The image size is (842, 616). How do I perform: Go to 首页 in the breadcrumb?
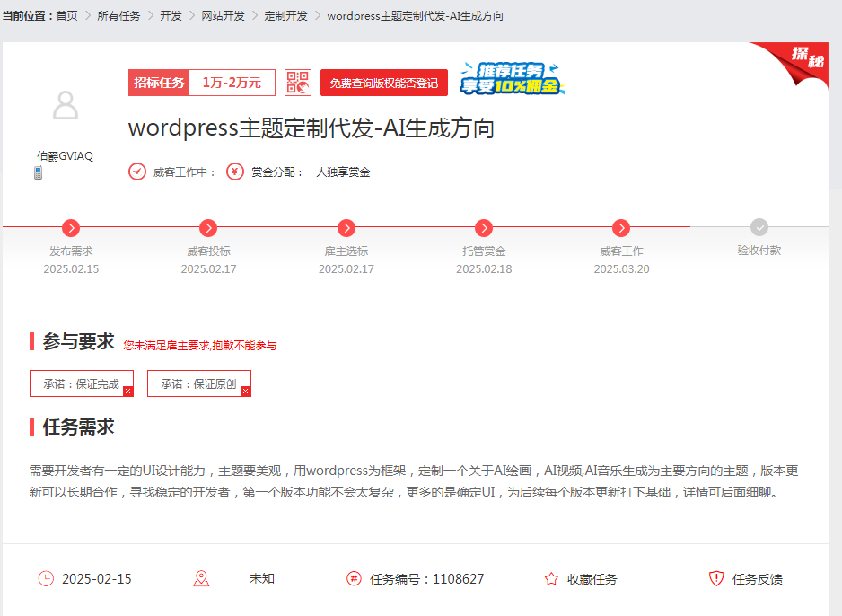click(x=67, y=16)
